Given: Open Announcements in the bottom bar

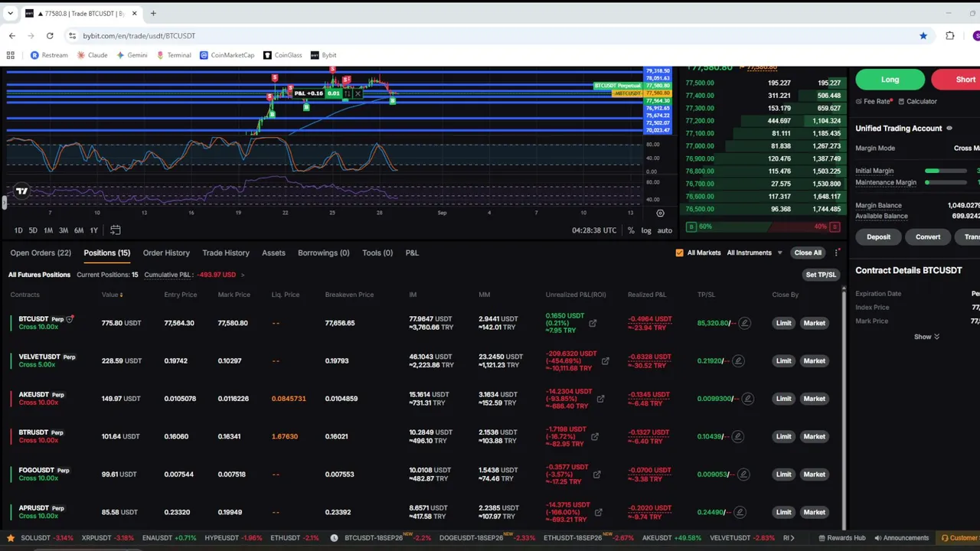Looking at the screenshot, I should pos(902,538).
